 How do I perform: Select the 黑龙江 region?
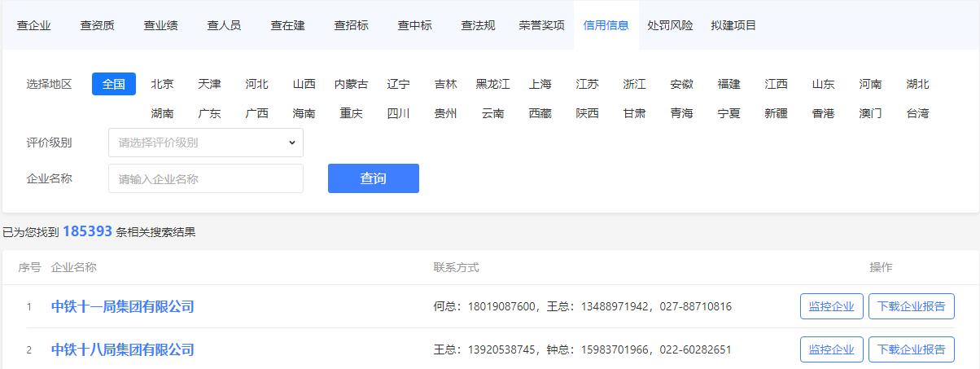point(492,84)
